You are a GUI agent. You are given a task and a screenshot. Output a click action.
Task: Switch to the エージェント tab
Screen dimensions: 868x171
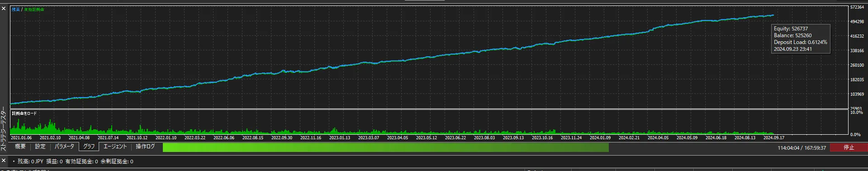point(115,147)
